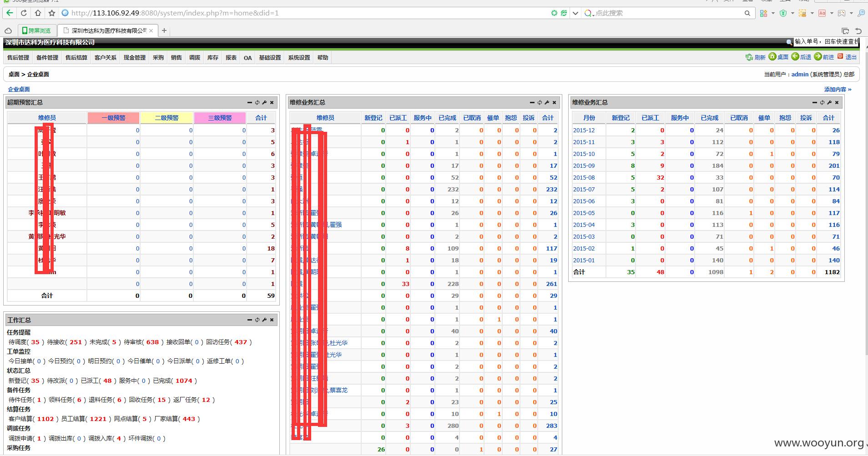The image size is (868, 456).
Task: Click the Aa translate icon
Action: [822, 13]
